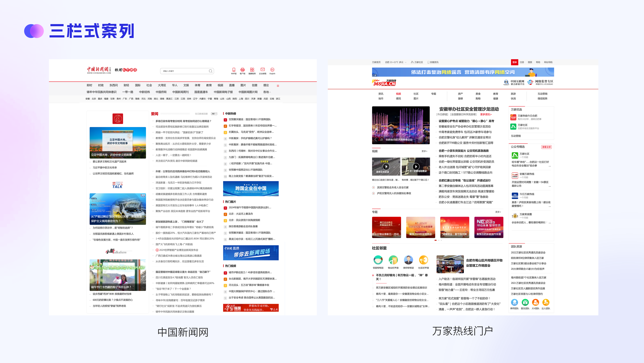
Task: Switch morning news view with AM selector
Action: pos(214,114)
